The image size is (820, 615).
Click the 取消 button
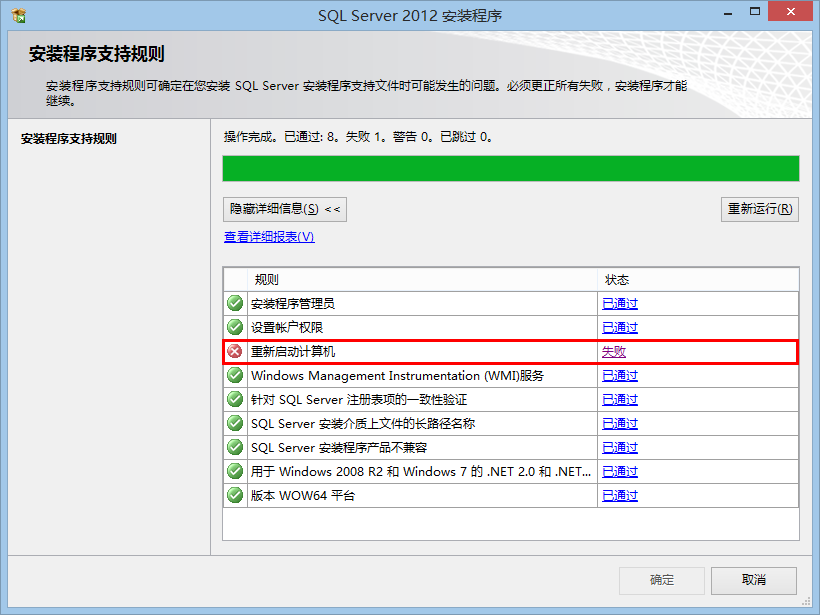[x=754, y=580]
